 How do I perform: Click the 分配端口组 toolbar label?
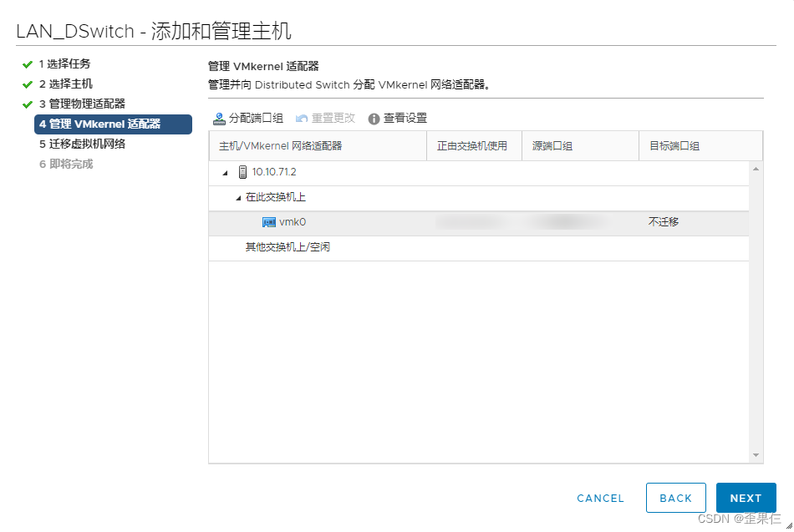pos(256,118)
